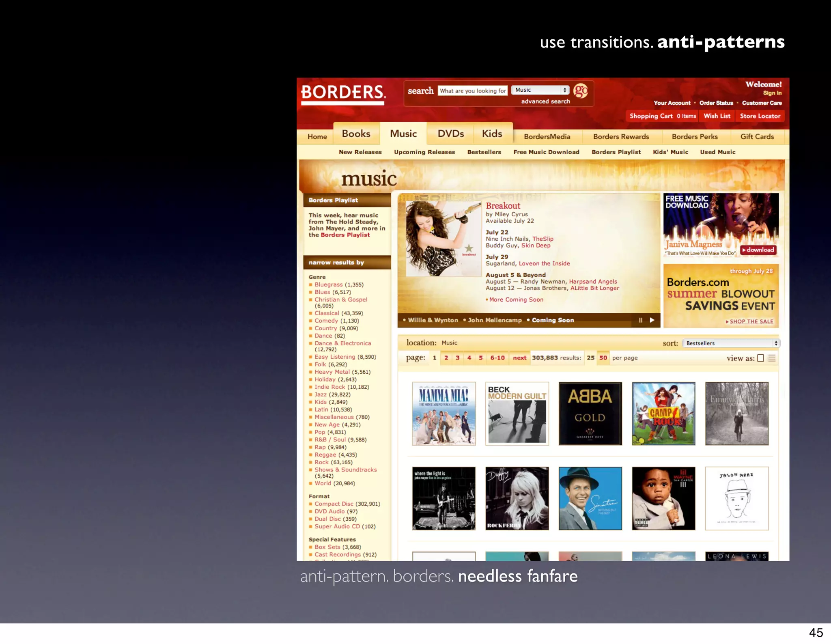Open the Wish List button

tap(717, 116)
